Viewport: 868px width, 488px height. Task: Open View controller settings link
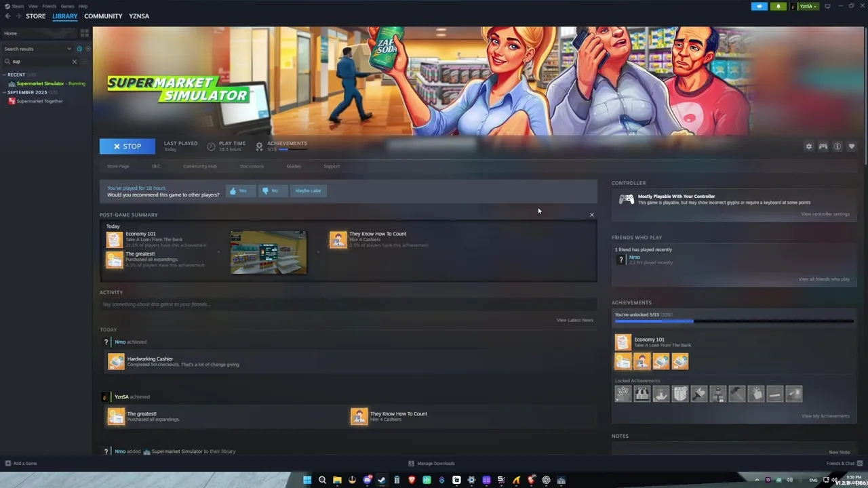coord(825,214)
